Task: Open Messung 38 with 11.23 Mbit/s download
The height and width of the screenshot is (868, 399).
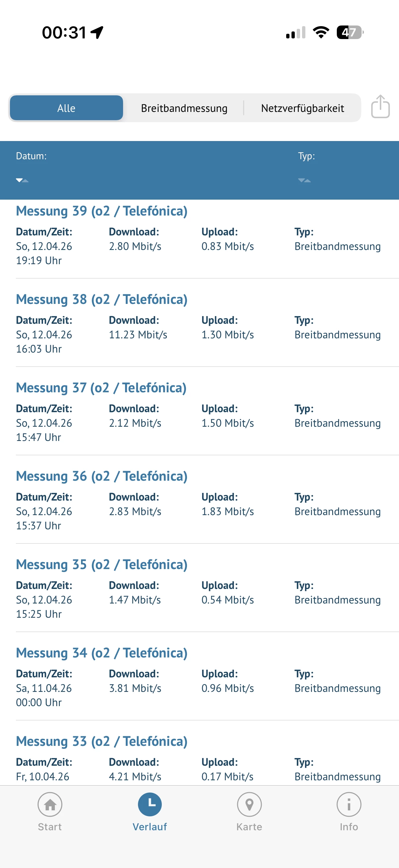Action: point(102,300)
